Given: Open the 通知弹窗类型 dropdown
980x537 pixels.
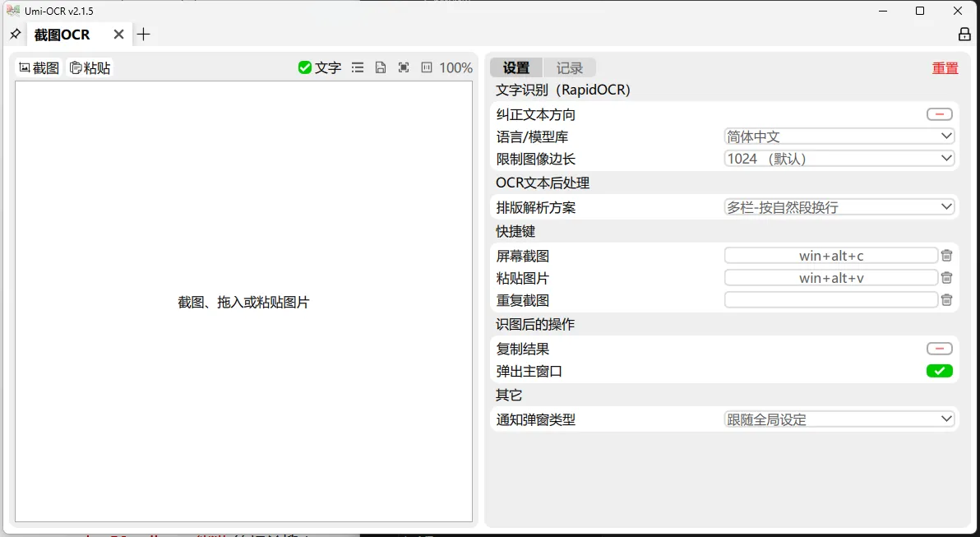Looking at the screenshot, I should (x=839, y=419).
